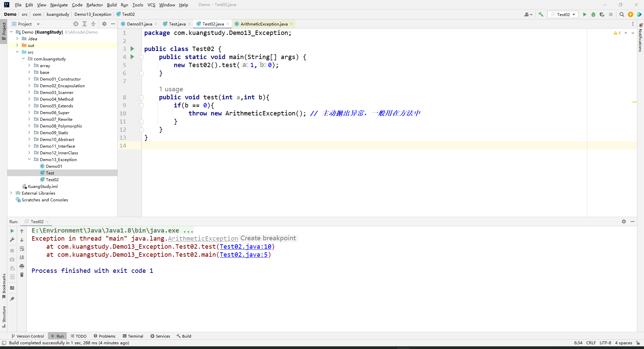Screen dimensions: 644x349
Task: Collapse all nodes in Project panel
Action: click(x=93, y=24)
